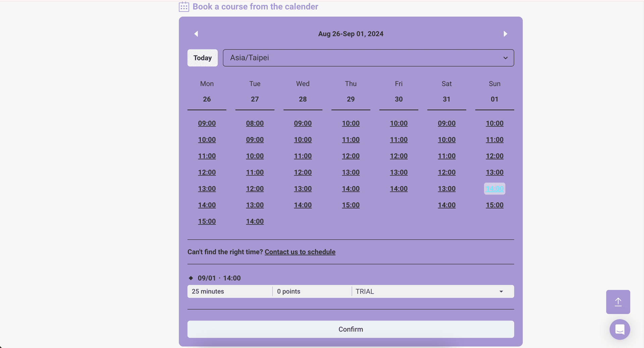Expand the chevron on the timezone selector
Image resolution: width=644 pixels, height=348 pixels.
click(x=505, y=58)
